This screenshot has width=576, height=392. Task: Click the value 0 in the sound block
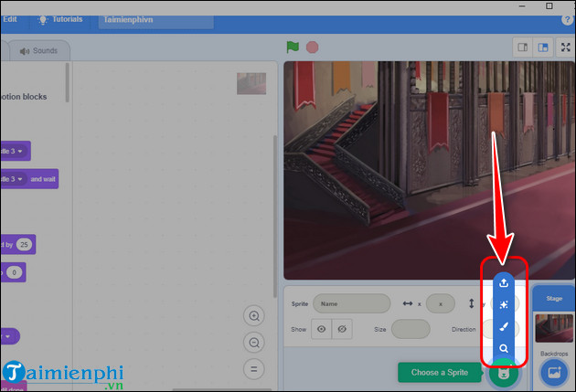coord(15,272)
